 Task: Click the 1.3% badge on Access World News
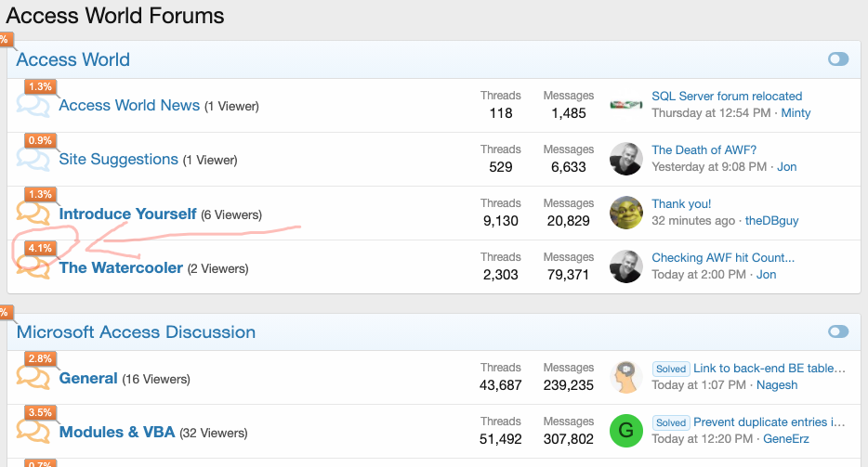point(40,86)
